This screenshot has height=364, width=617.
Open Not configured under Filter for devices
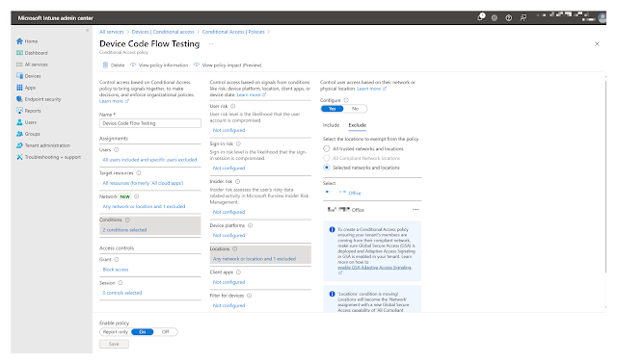228,305
